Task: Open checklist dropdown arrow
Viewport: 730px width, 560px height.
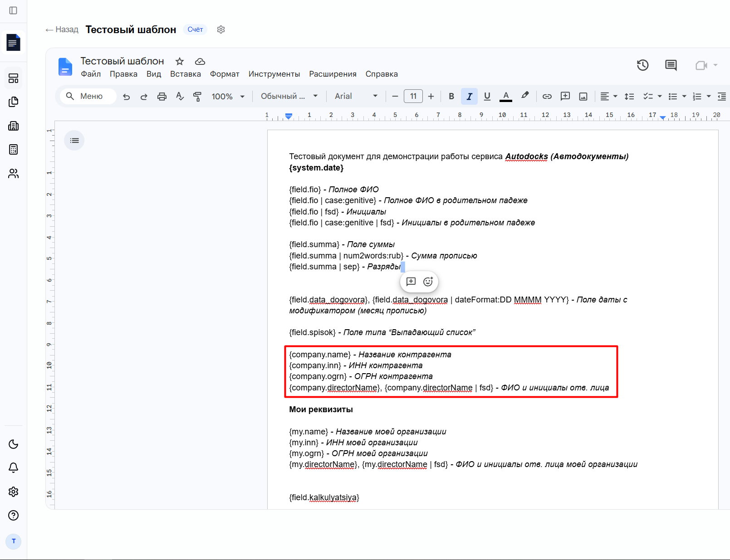Action: click(x=660, y=96)
